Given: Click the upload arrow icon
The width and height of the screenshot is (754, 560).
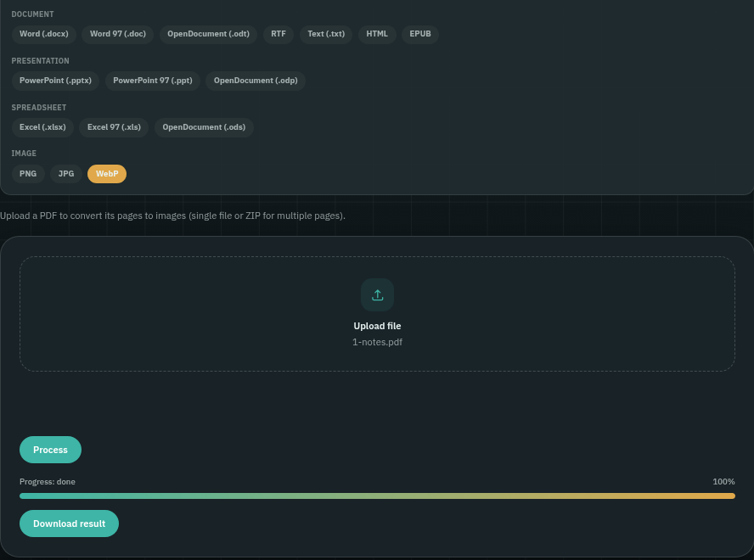Looking at the screenshot, I should coord(377,294).
